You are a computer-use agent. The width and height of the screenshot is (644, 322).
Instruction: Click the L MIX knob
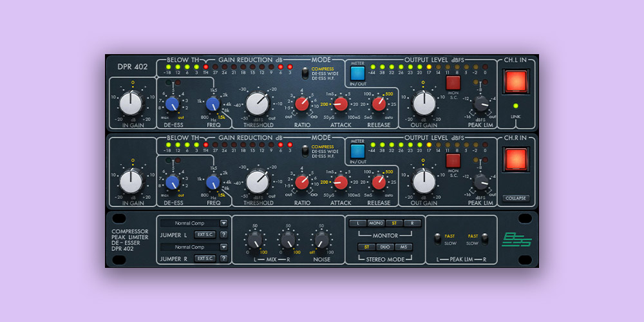254,240
